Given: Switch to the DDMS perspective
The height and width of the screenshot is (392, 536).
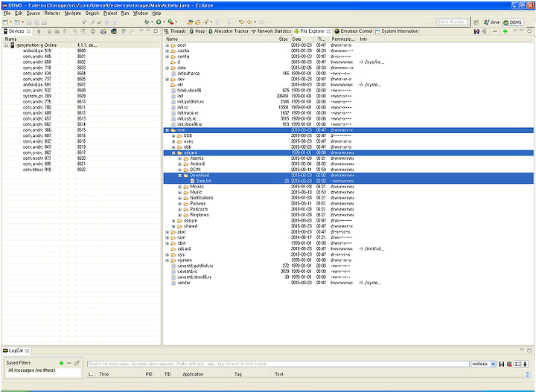Looking at the screenshot, I should 513,22.
